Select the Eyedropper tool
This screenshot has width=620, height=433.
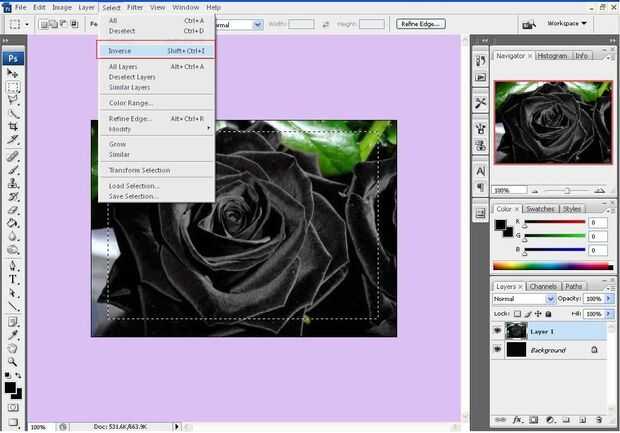click(x=13, y=335)
